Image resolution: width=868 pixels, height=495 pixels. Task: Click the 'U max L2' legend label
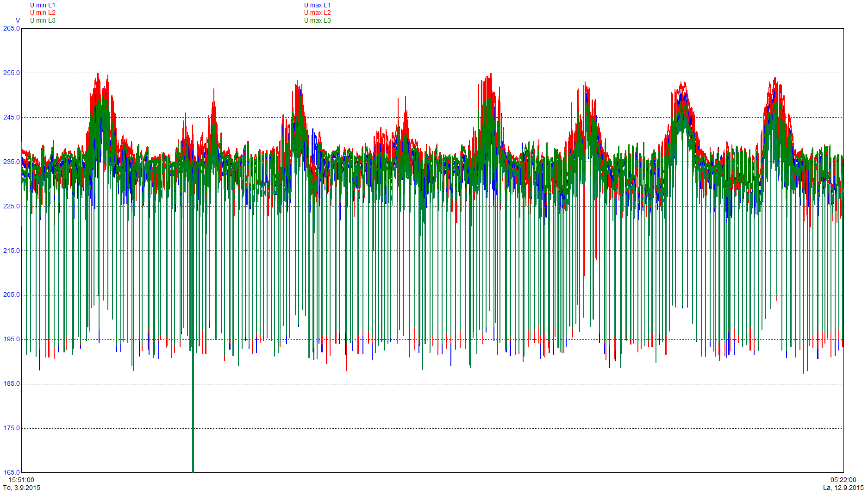pyautogui.click(x=318, y=13)
